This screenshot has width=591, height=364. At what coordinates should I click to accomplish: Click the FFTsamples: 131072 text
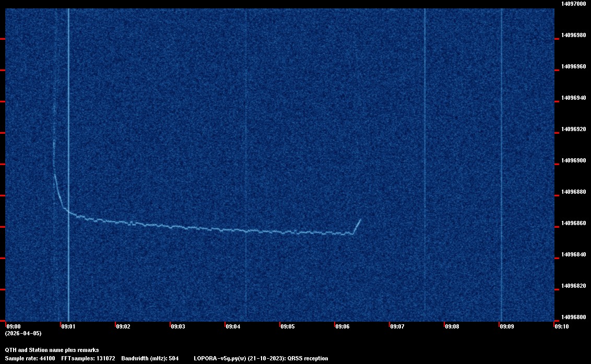(x=88, y=358)
